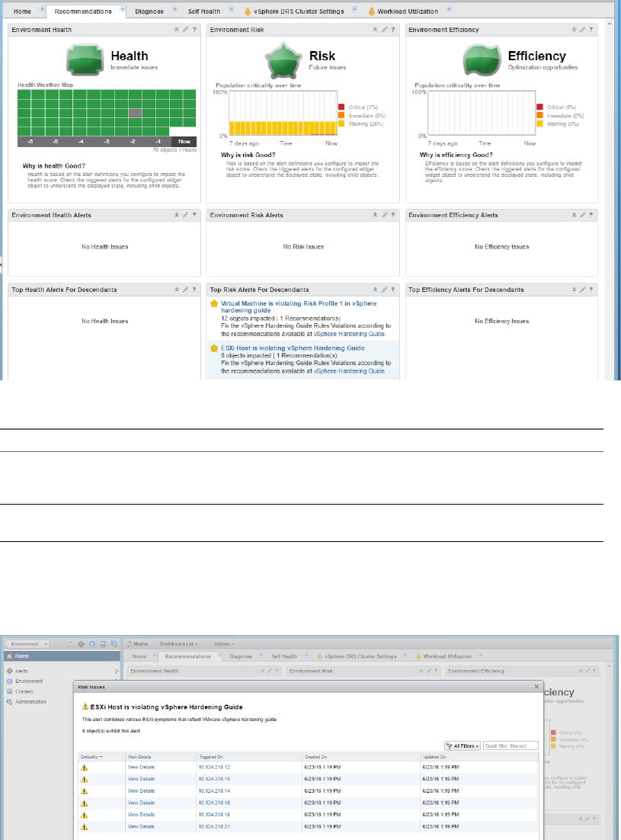Edit the Environment Risk widget in upper dashboard
Screen dimensions: 621x840
[384, 30]
